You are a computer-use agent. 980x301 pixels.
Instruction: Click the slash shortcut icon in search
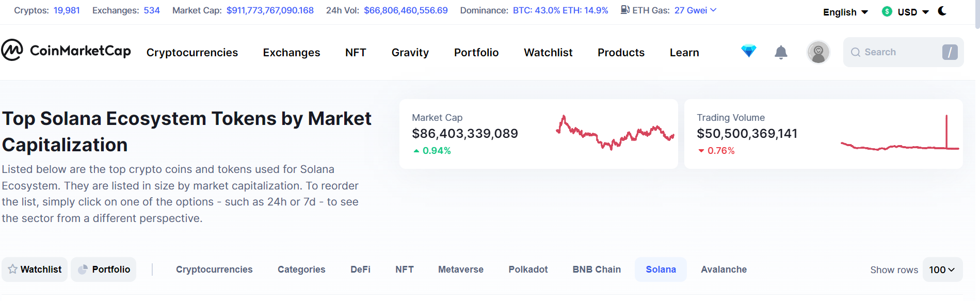point(950,52)
